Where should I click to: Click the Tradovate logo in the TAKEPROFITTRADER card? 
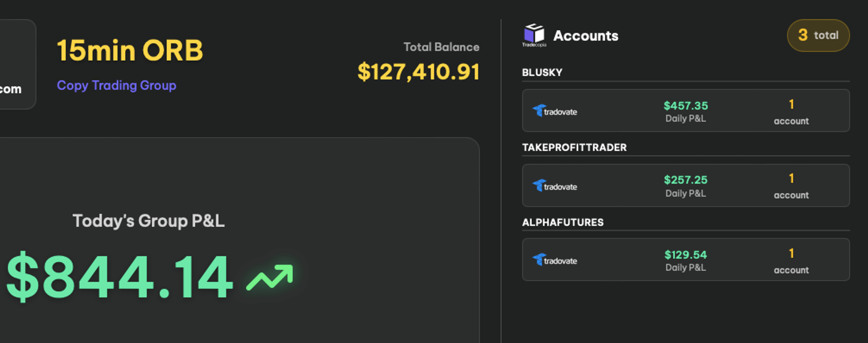[x=555, y=186]
